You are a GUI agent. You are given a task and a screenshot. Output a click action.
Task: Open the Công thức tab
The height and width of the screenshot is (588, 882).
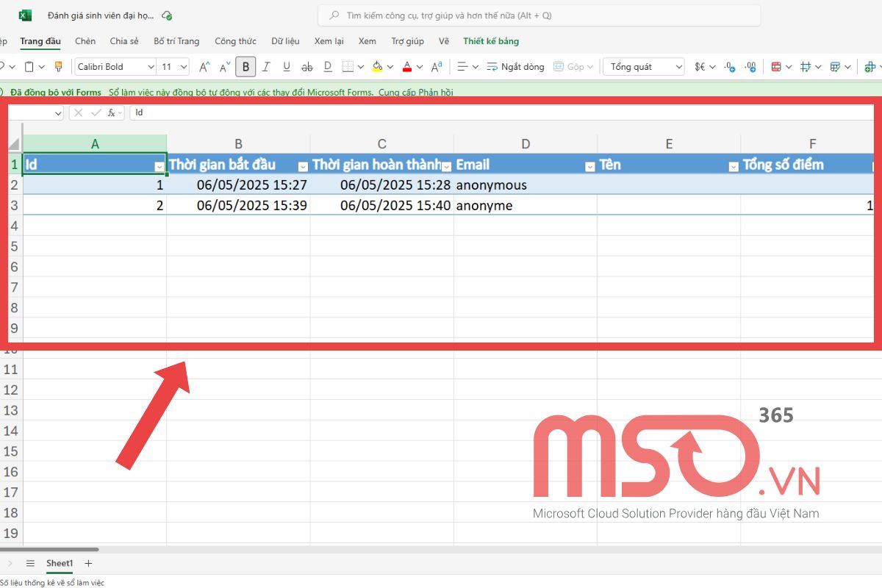click(235, 42)
